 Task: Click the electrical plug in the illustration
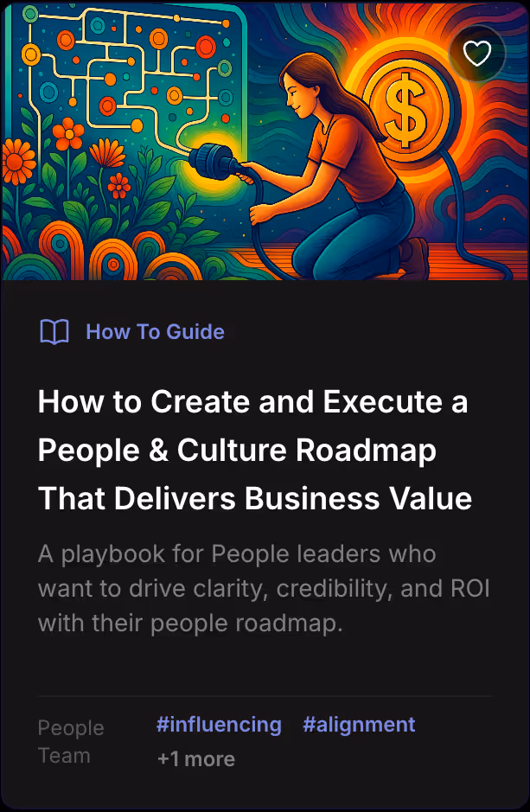[214, 160]
